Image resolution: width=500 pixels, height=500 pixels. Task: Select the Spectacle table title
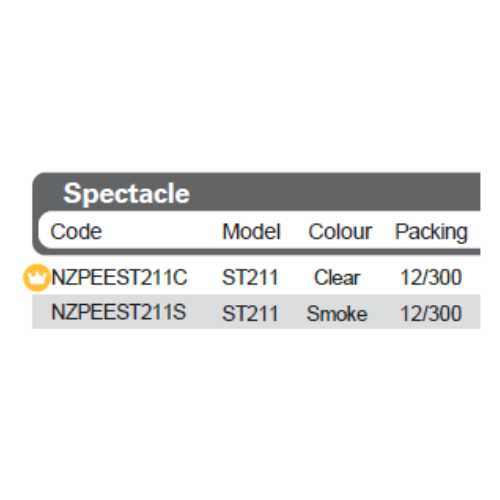point(126,194)
